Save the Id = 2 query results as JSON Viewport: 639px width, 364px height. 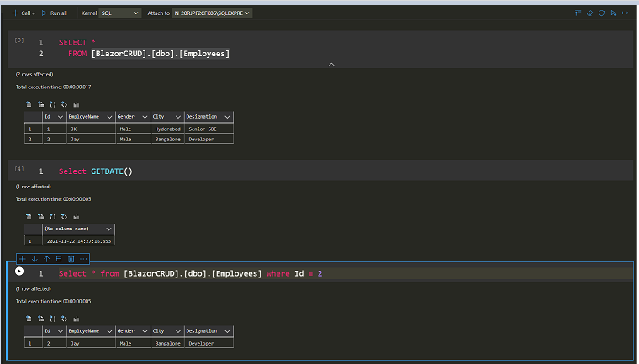point(52,319)
